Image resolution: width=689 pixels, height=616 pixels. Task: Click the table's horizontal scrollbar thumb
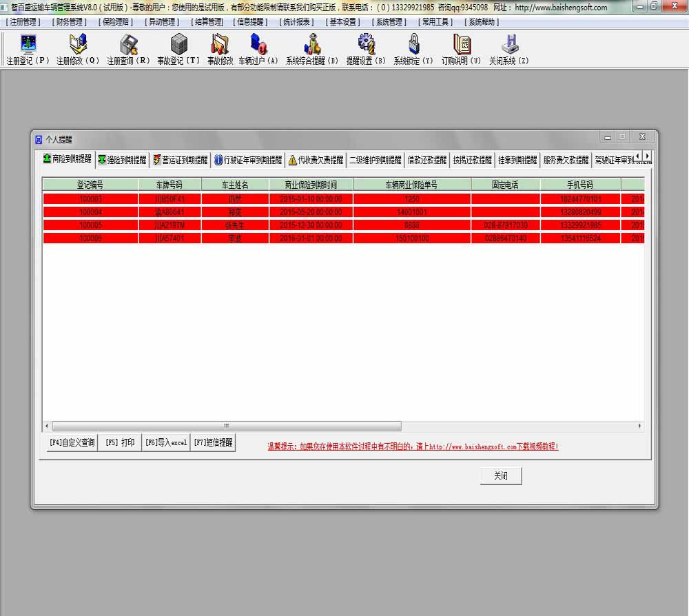(227, 426)
